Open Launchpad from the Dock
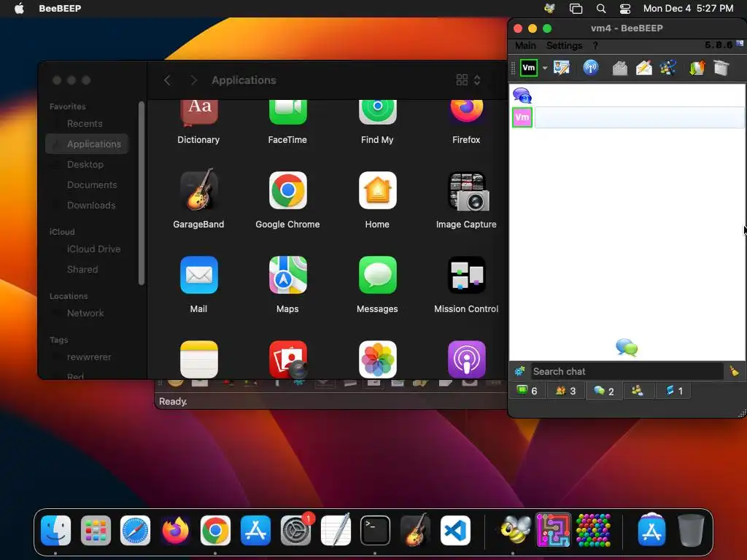This screenshot has width=747, height=560. tap(96, 531)
